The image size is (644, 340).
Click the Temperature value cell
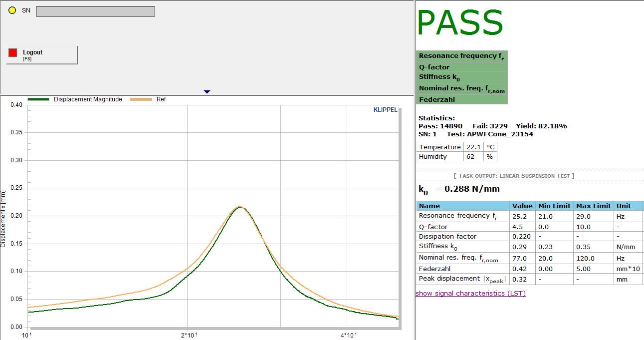click(x=473, y=147)
